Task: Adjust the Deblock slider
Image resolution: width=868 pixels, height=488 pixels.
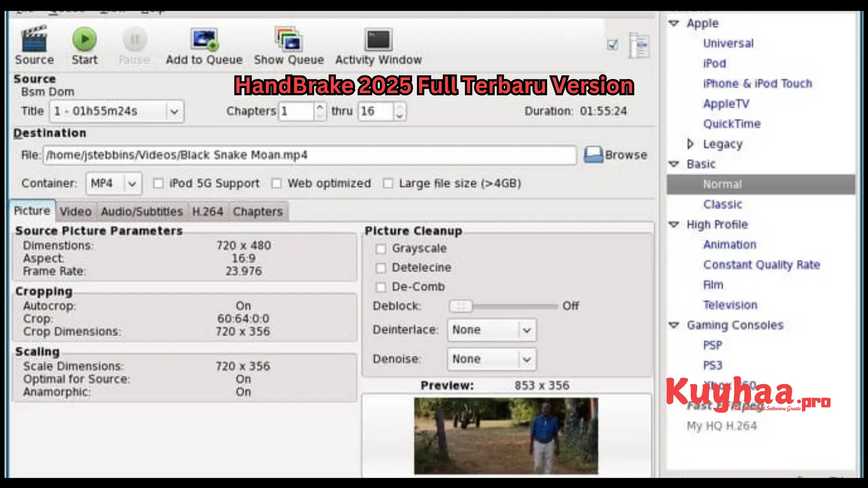Action: click(461, 306)
